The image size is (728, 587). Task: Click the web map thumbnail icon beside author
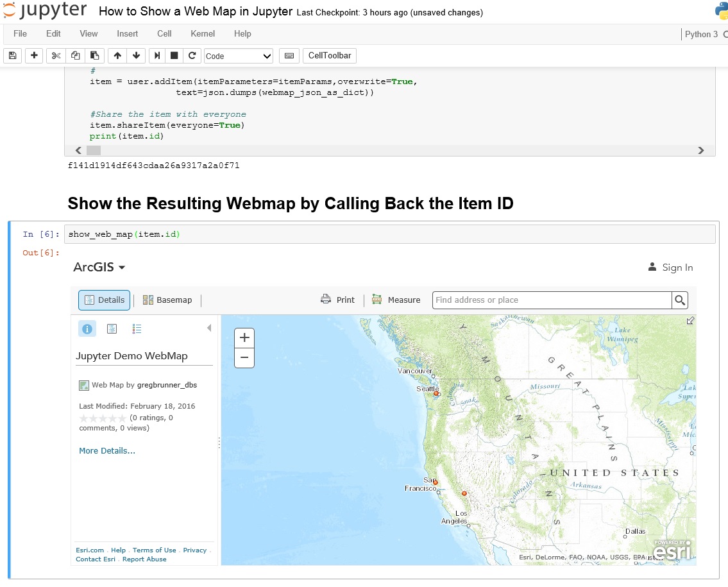coord(84,386)
